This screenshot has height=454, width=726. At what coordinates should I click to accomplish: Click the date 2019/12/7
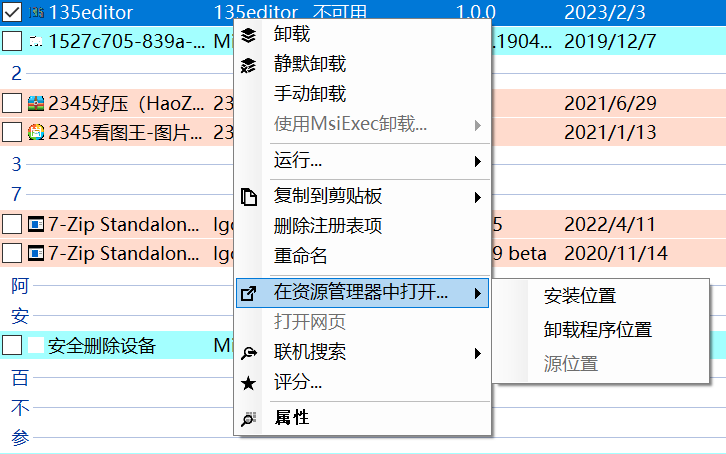610,42
